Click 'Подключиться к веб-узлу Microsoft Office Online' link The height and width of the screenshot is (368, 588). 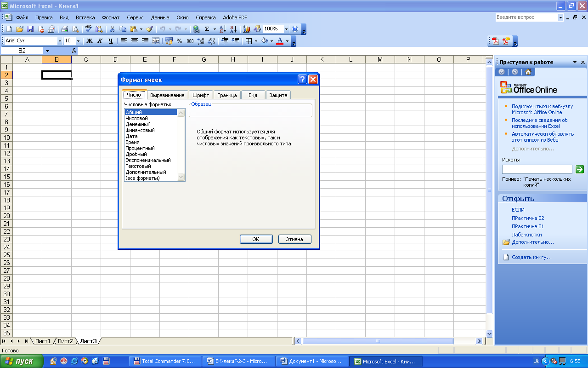click(542, 109)
